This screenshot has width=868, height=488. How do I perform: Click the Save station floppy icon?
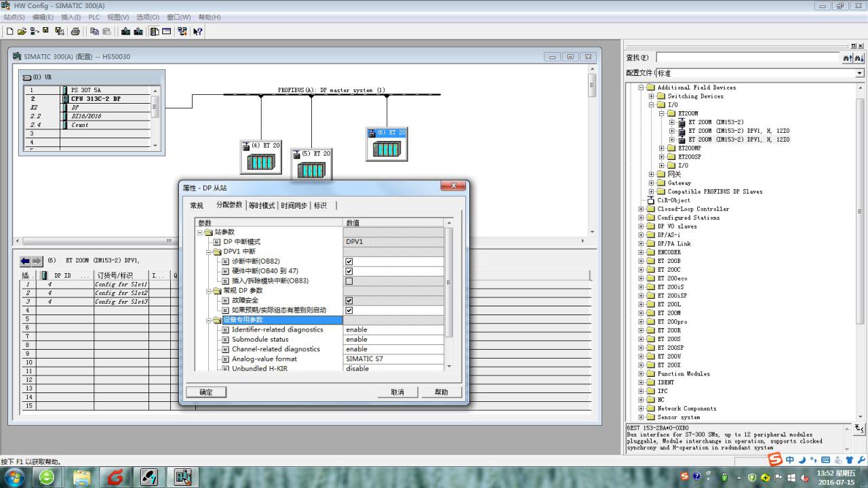coord(45,31)
